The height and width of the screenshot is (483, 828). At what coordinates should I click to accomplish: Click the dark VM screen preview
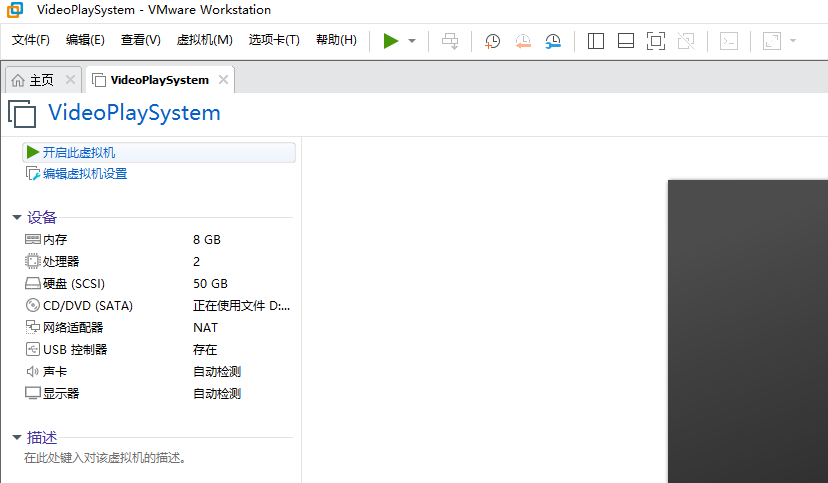click(x=748, y=332)
